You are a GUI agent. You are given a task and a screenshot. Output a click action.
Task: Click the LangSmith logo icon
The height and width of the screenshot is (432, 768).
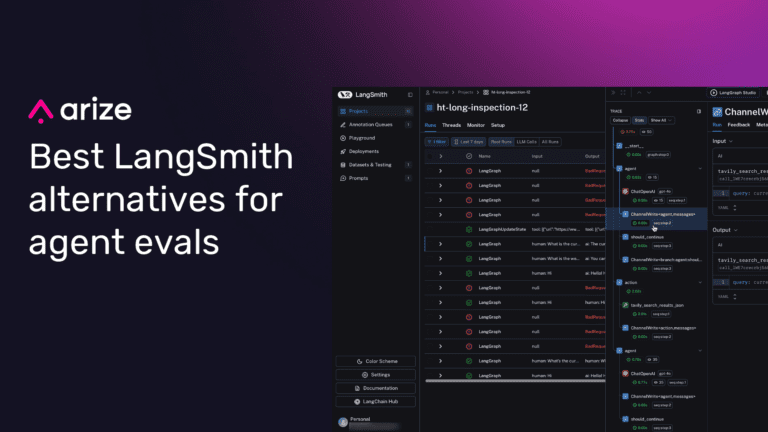pyautogui.click(x=345, y=95)
